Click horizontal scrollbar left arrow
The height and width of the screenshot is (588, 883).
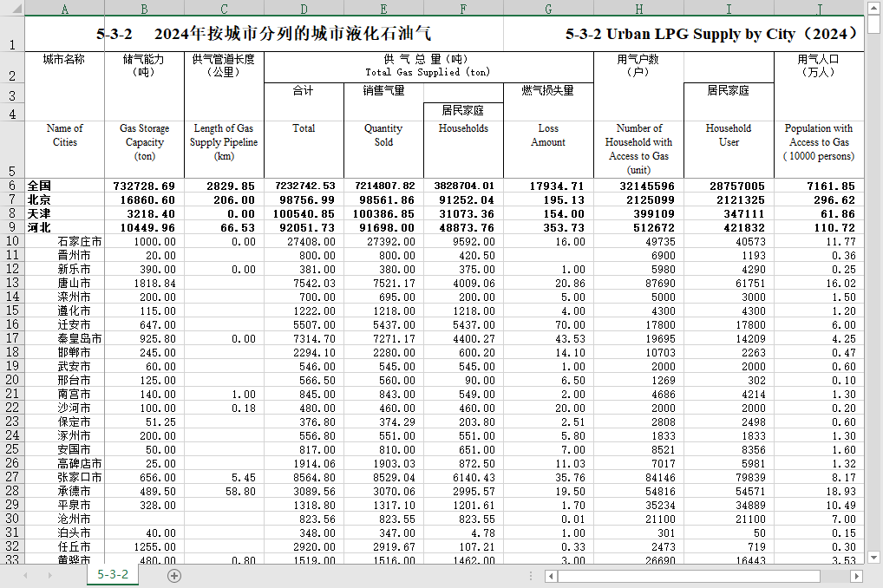(551, 576)
